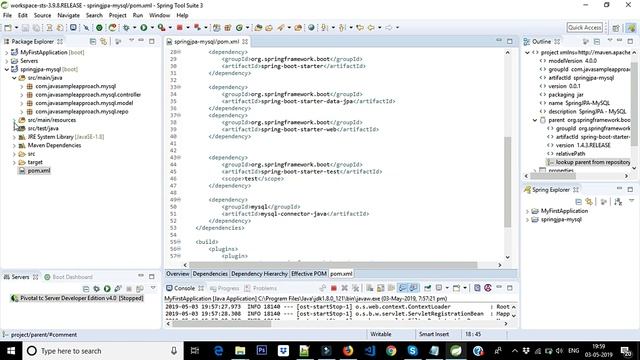Expand the MyFirstApplication project in Package Explorer

(6, 53)
